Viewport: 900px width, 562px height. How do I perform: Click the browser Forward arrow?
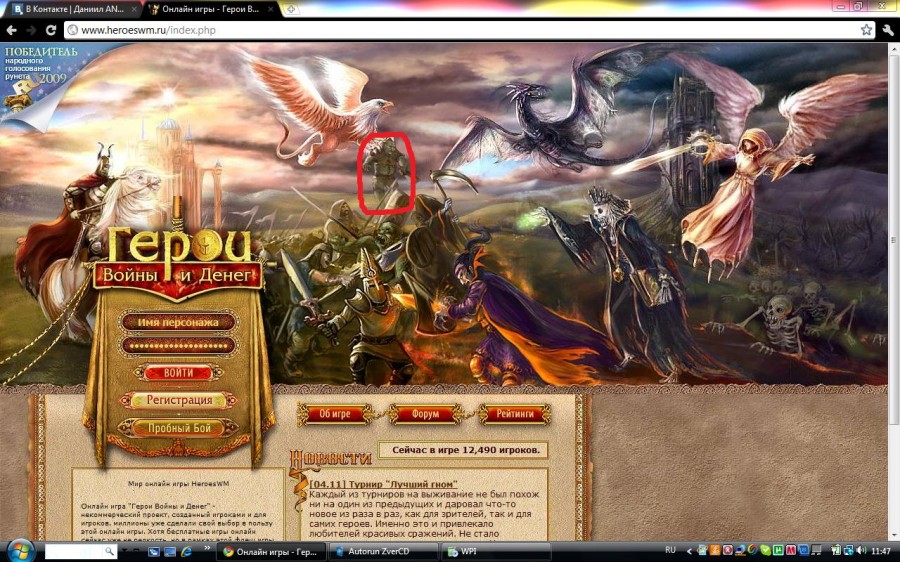click(29, 30)
